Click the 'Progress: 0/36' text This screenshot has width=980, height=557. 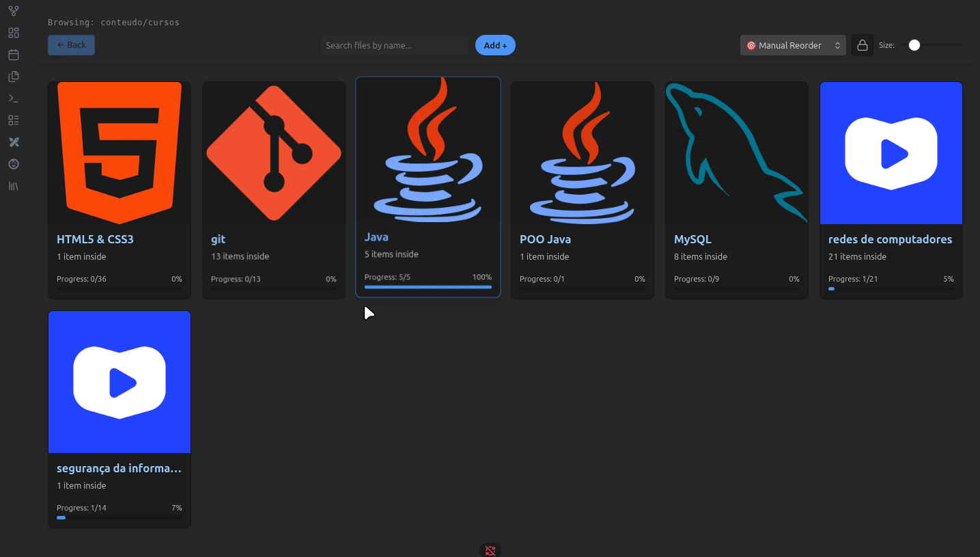[x=81, y=279]
